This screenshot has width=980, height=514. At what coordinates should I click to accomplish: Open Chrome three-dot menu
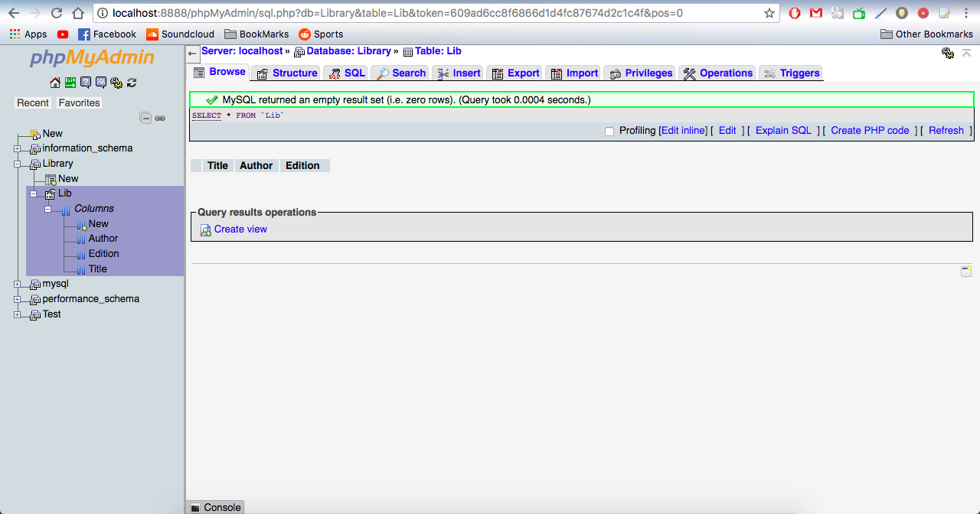pos(967,13)
